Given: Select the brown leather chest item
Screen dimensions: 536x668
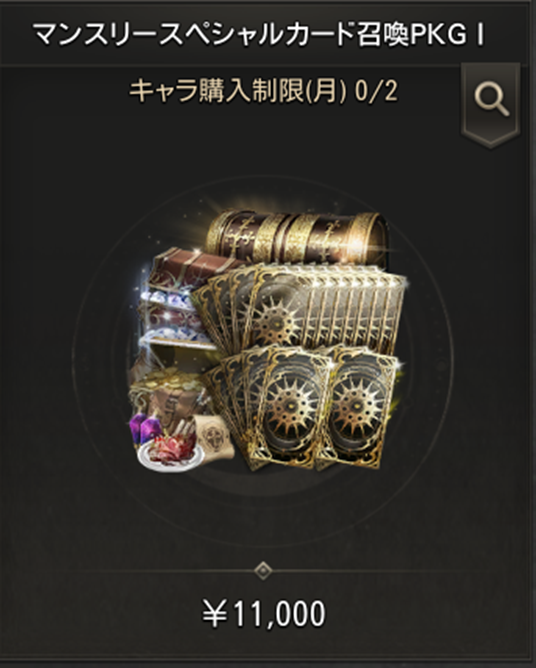Looking at the screenshot, I should (187, 267).
